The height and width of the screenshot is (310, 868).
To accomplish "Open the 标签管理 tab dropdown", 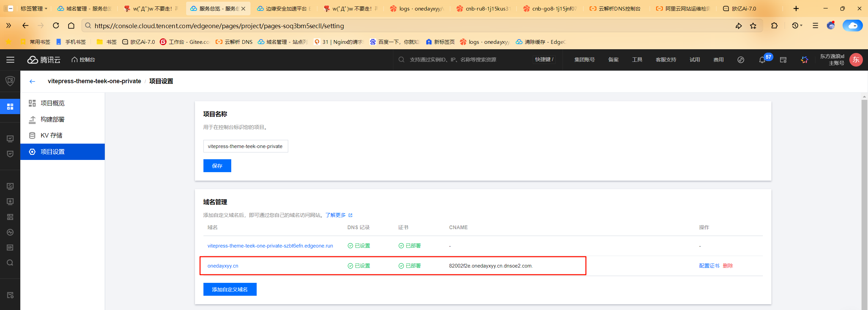I will coord(34,8).
